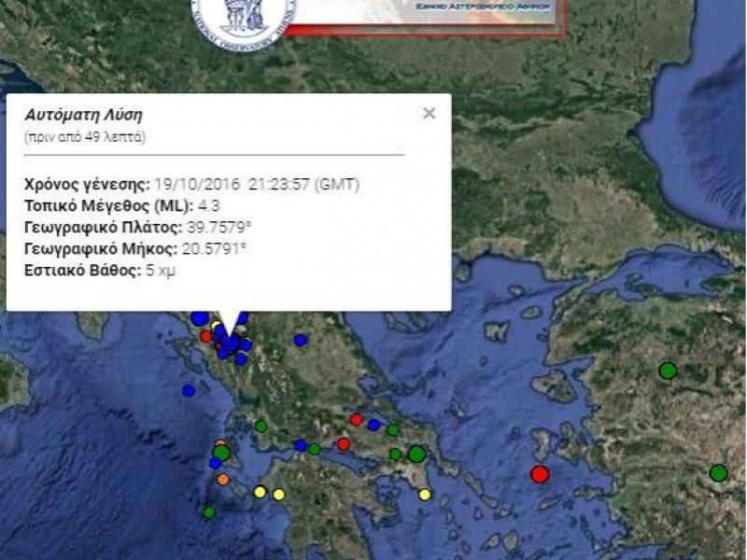Screen dimensions: 747x560
Task: Open the large green marker near Athens
Action: [x=416, y=455]
